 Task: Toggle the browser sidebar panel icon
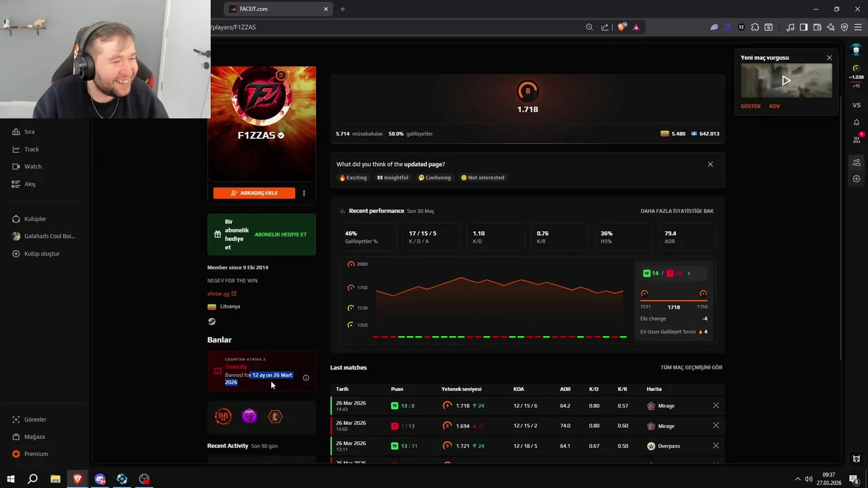[x=804, y=27]
